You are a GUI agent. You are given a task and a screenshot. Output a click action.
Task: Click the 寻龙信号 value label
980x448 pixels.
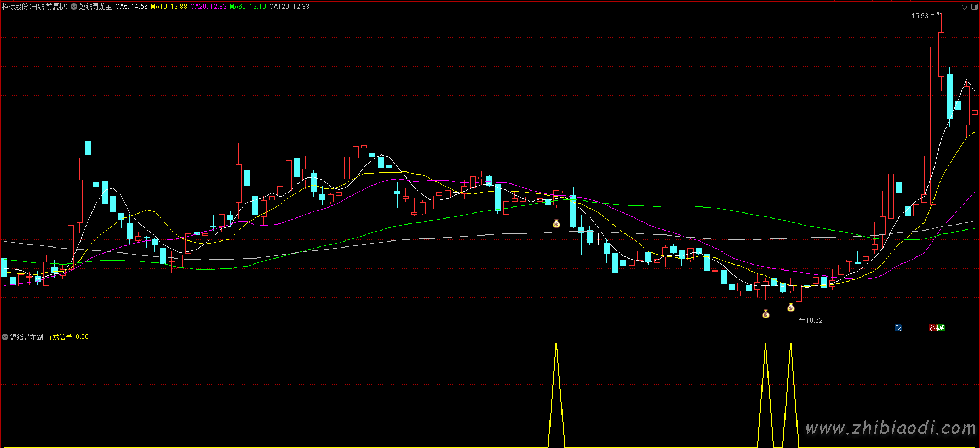pyautogui.click(x=67, y=337)
